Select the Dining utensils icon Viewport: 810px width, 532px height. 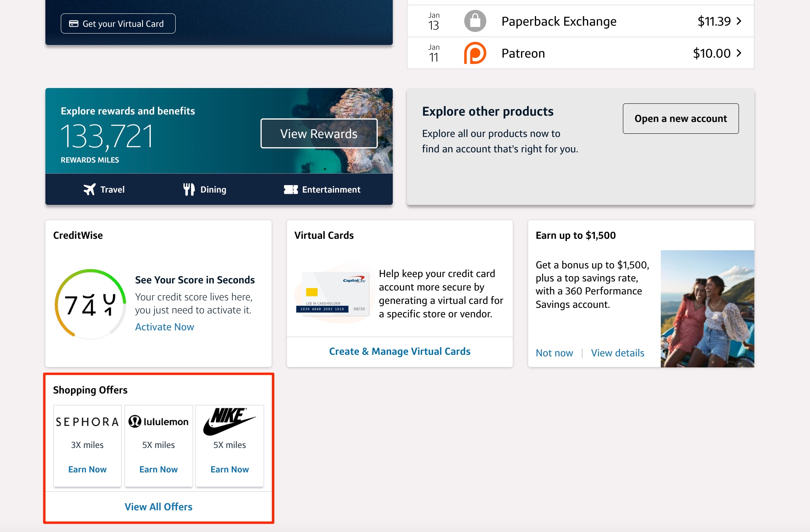point(189,189)
